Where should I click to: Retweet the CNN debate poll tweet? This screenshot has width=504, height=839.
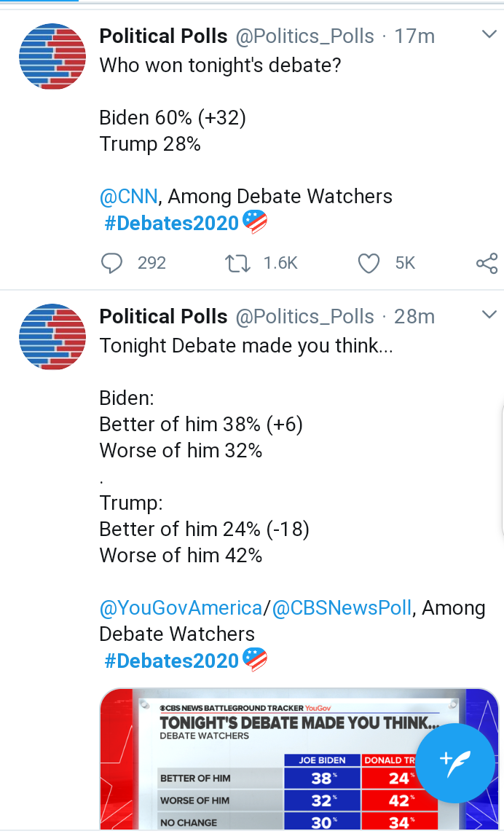coord(237,263)
